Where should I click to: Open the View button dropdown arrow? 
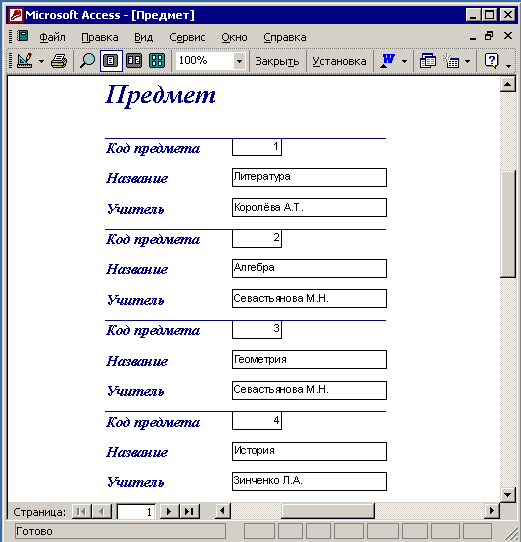click(41, 62)
